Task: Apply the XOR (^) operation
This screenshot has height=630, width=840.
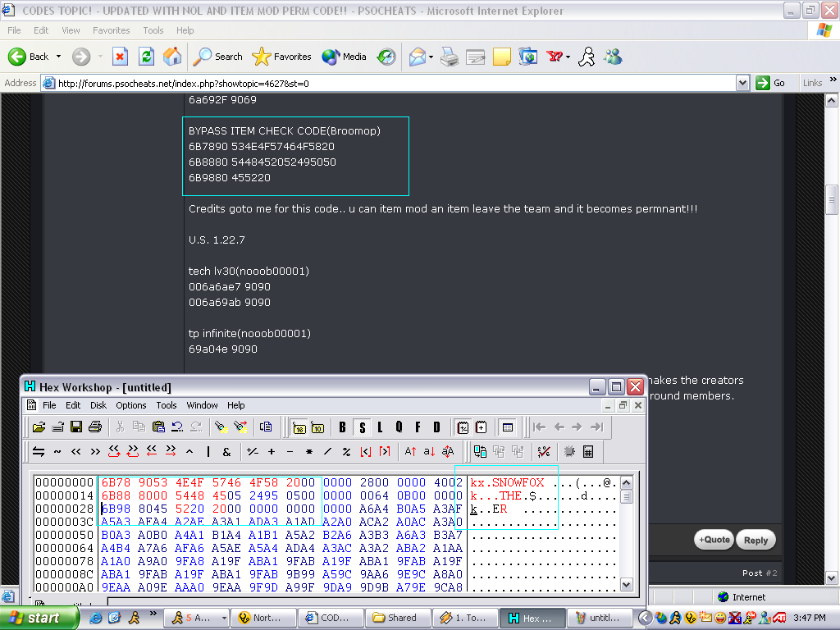Action: [x=189, y=452]
